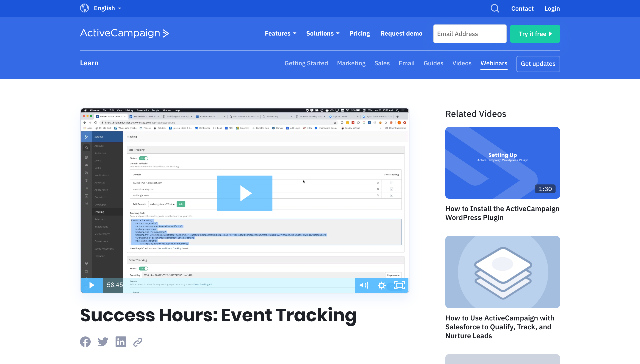The width and height of the screenshot is (640, 364).
Task: Click the Get updates button
Action: pos(538,64)
